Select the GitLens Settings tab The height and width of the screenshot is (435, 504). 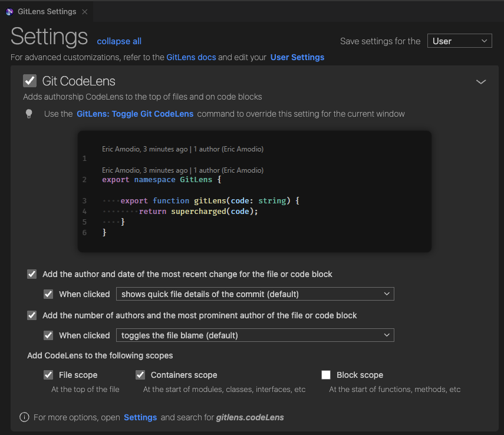point(47,11)
